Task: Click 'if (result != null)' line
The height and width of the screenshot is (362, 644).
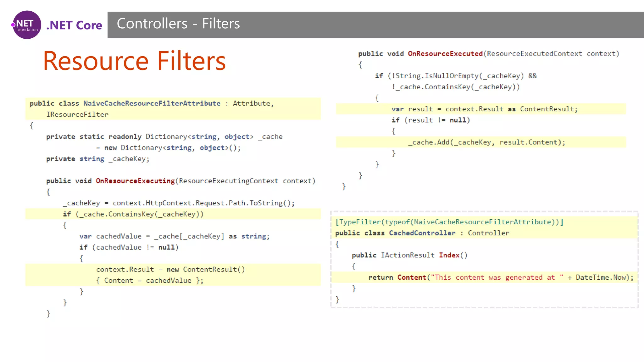Action: point(431,120)
